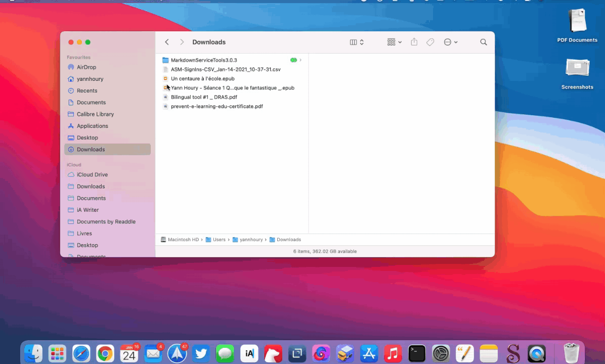Open System Preferences in the Dock

(x=441, y=353)
